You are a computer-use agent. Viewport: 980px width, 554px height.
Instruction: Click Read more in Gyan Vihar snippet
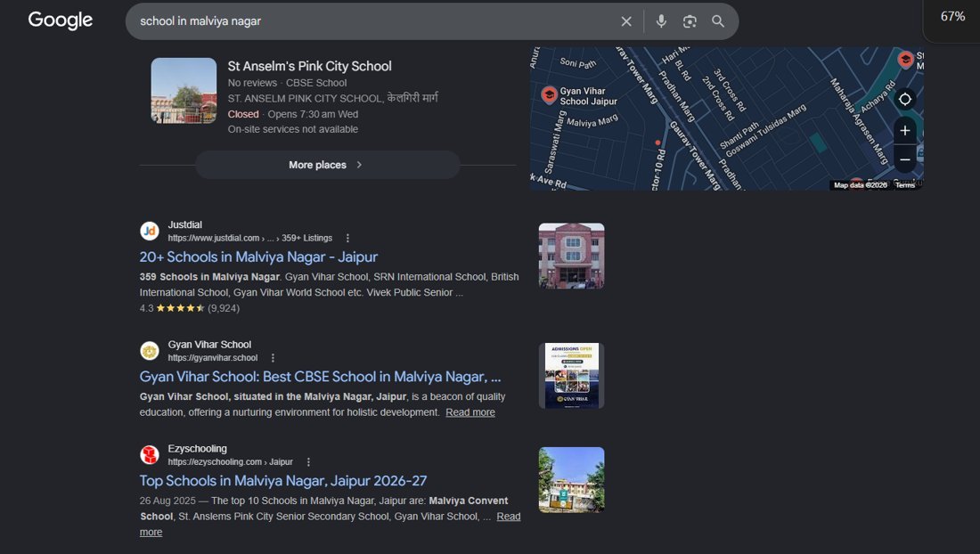coord(470,412)
